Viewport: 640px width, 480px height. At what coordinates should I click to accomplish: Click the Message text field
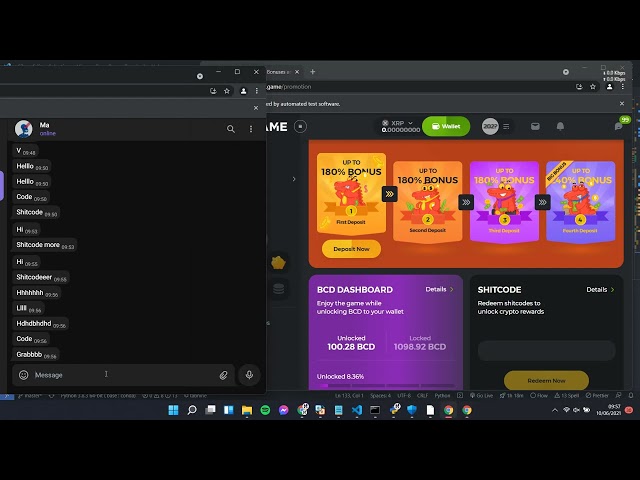(x=122, y=375)
